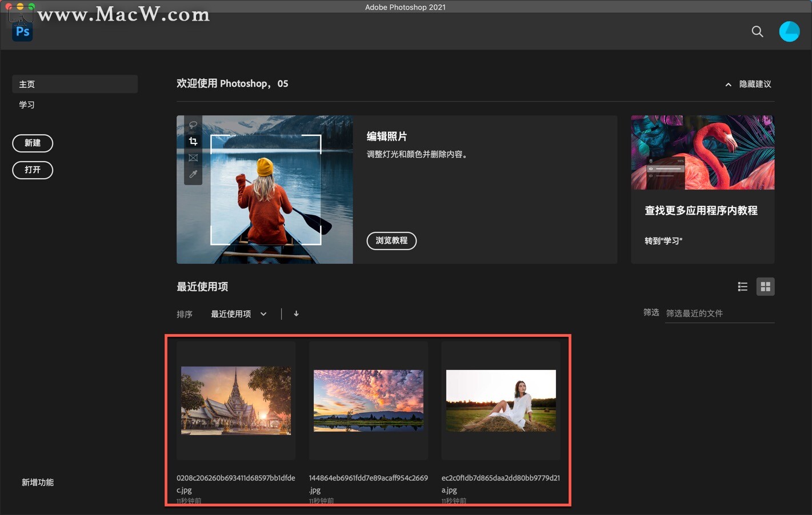The height and width of the screenshot is (515, 812).
Task: Click the 欢迎使用 Photoshop, 05 heading
Action: point(233,83)
